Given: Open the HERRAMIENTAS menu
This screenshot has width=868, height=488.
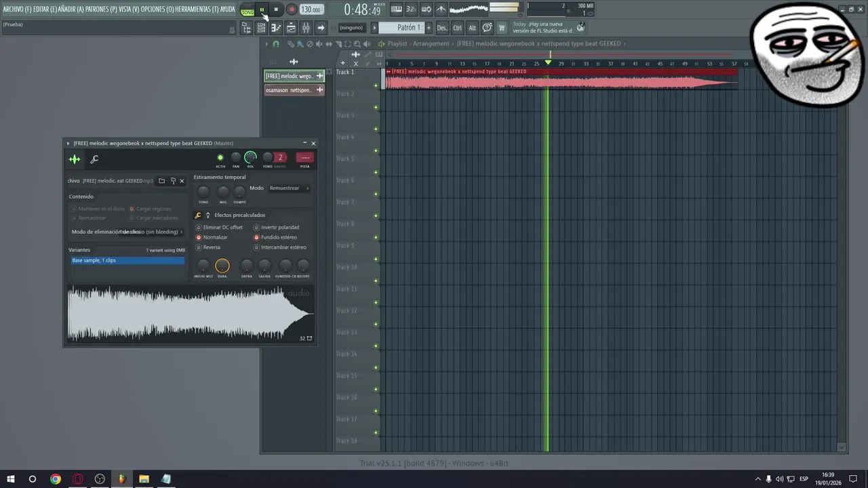Looking at the screenshot, I should [197, 9].
